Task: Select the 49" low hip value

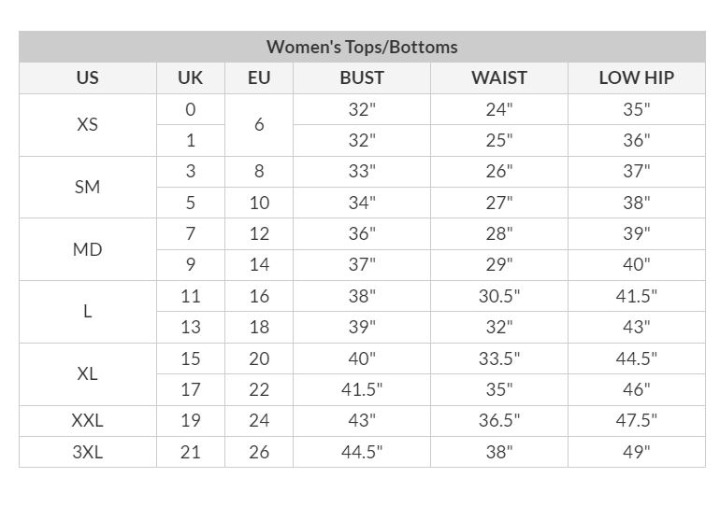Action: 636,452
